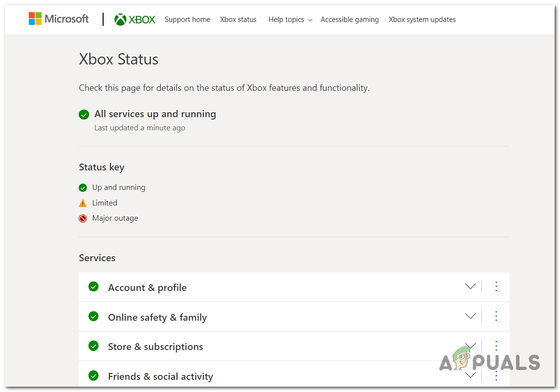Click green status icon beside Online safety & family
Viewport: 560px width, 392px height.
[93, 316]
